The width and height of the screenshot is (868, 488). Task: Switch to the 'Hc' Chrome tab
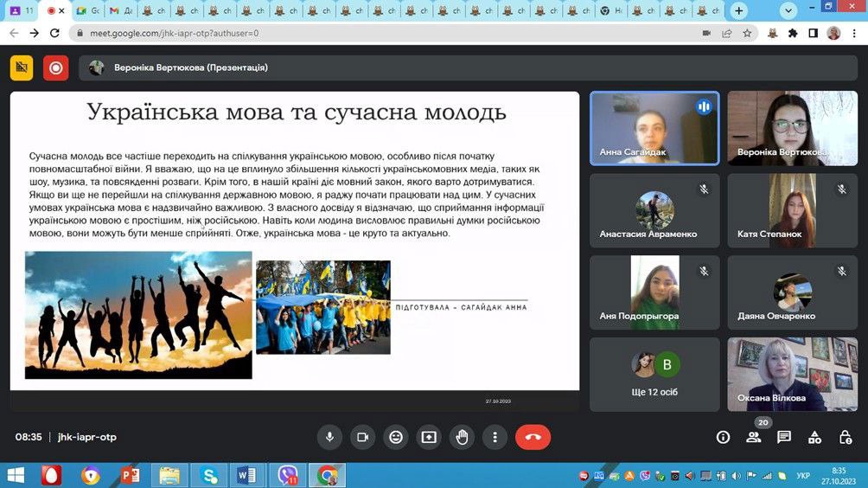point(611,10)
